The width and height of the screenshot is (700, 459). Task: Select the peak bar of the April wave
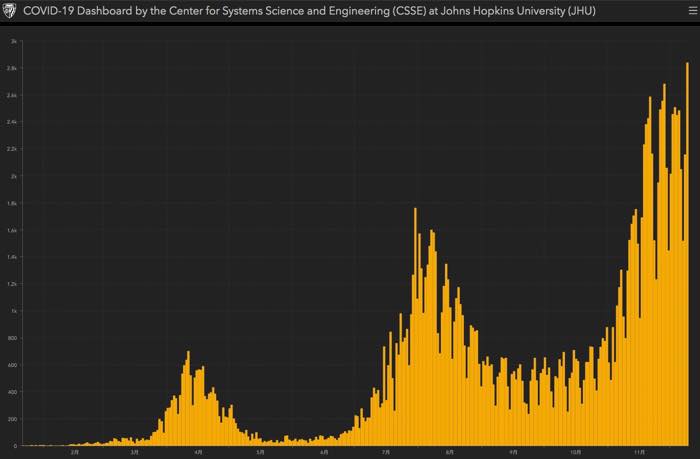(x=188, y=398)
